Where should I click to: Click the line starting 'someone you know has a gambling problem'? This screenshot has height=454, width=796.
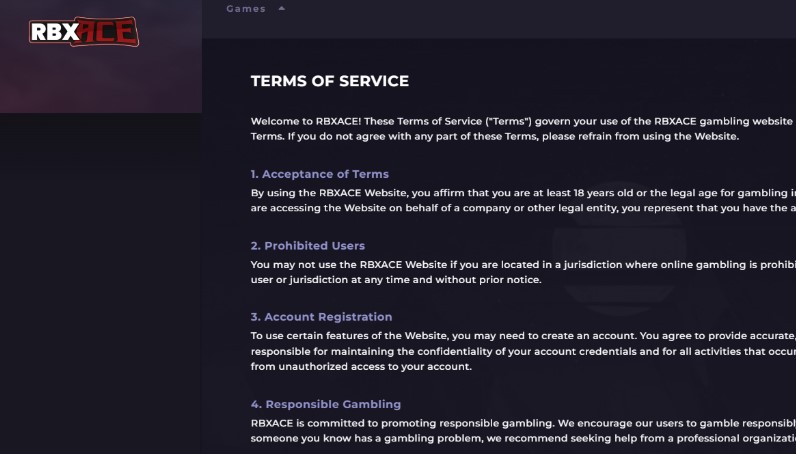523,439
